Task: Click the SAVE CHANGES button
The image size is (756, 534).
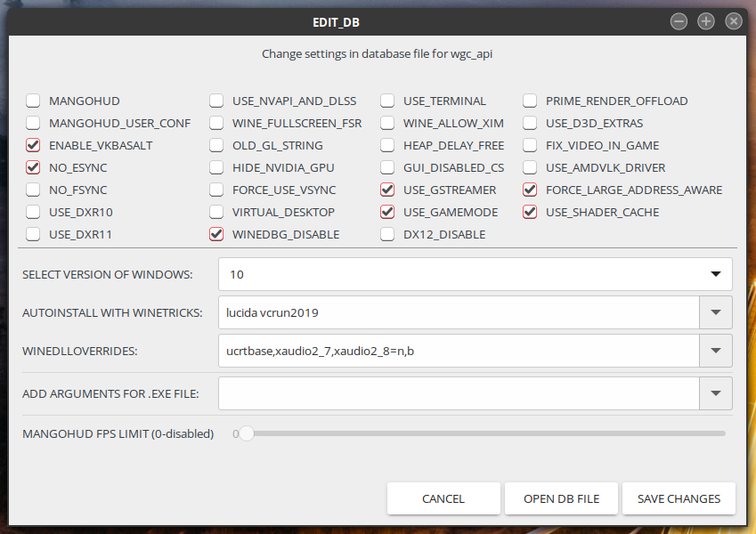Action: click(x=679, y=499)
